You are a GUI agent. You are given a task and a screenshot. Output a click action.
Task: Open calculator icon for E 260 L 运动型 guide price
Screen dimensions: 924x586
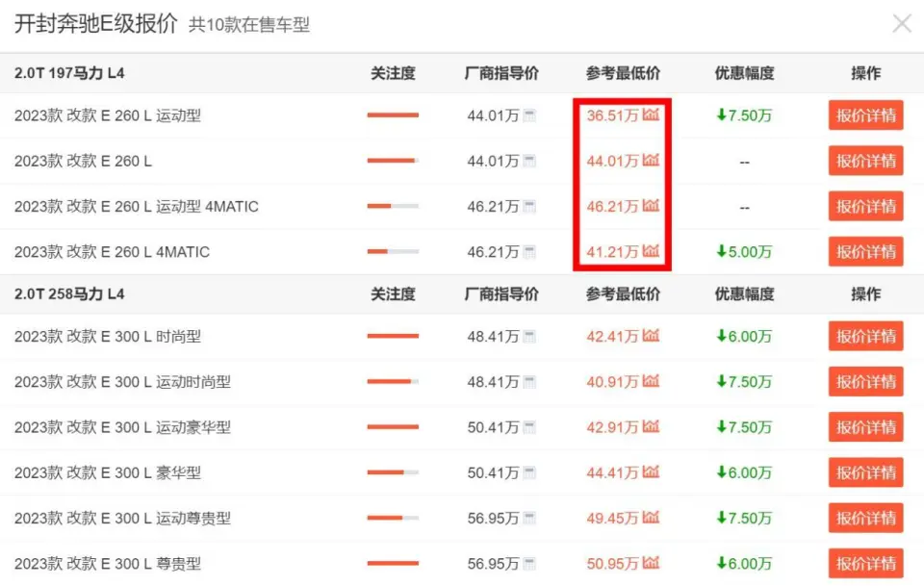[x=529, y=115]
